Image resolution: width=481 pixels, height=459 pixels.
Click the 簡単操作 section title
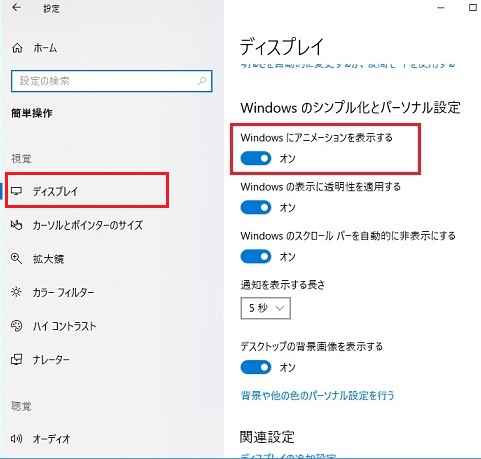click(32, 113)
